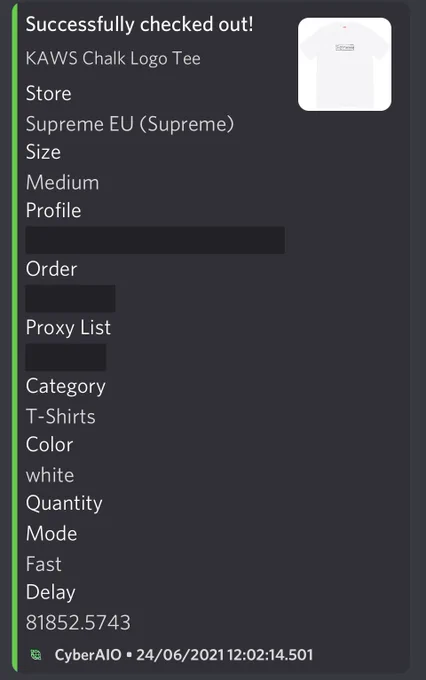
Task: Click the Supreme EU (Supreme) store value
Action: pyautogui.click(x=130, y=124)
